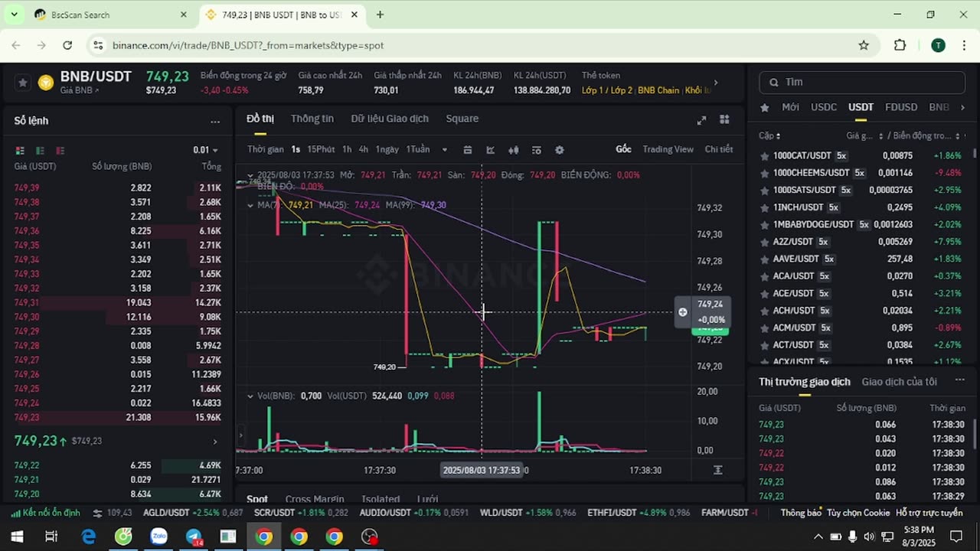980x551 pixels.
Task: Open the Giao dịch của tôi tab
Action: (899, 381)
